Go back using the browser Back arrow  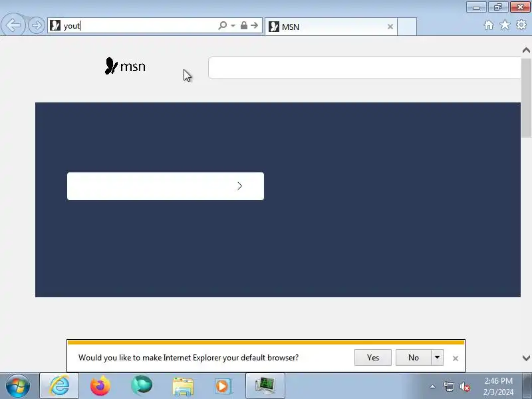click(x=13, y=25)
